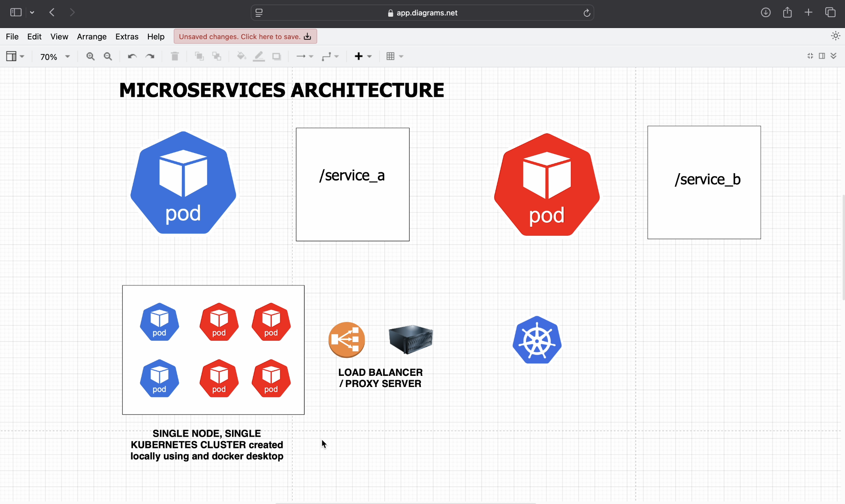Select the orange load balancer icon

pos(347,340)
